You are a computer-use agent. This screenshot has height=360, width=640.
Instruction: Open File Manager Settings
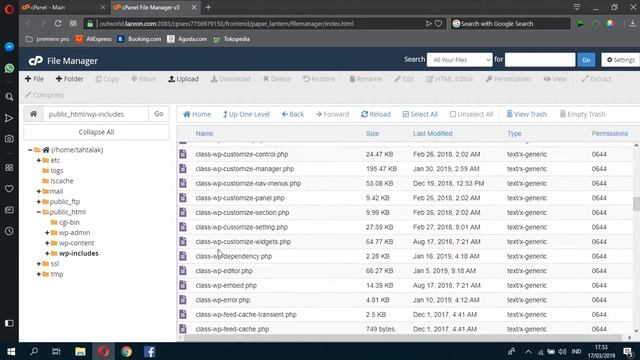click(x=620, y=60)
